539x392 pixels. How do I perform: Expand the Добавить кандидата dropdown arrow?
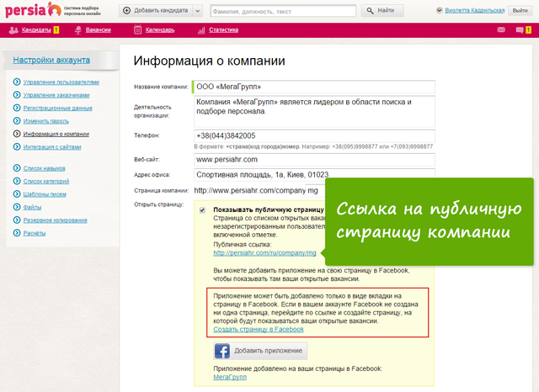click(x=197, y=10)
